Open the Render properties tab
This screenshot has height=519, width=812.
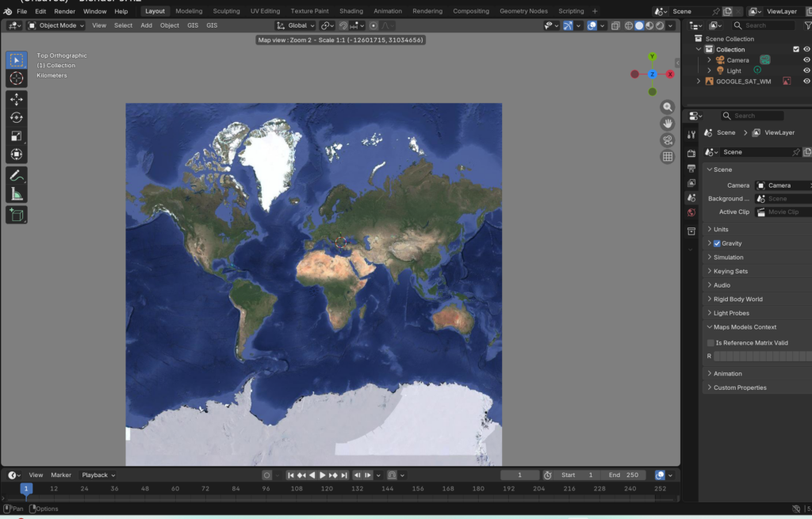[x=691, y=154]
